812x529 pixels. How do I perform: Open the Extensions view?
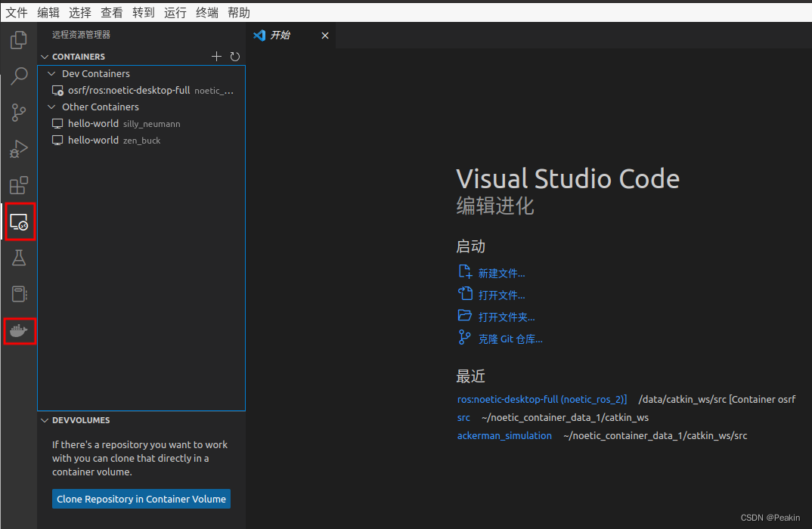click(x=18, y=185)
